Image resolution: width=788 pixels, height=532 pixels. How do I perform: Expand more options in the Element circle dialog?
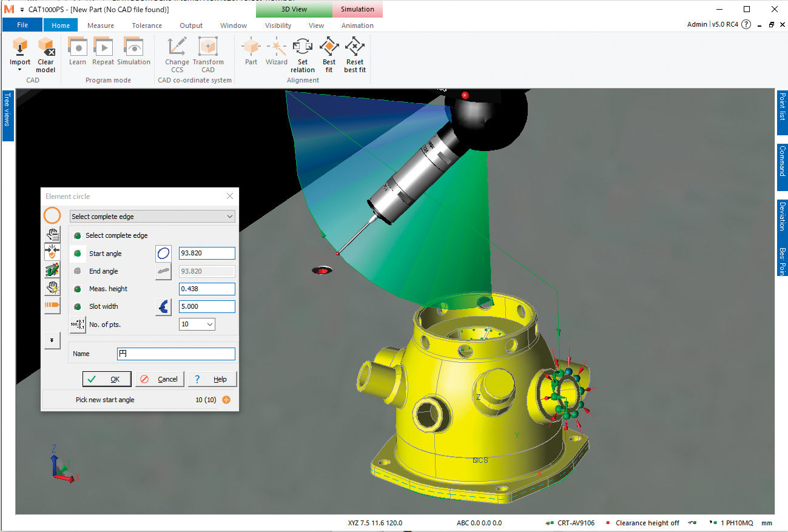click(52, 340)
